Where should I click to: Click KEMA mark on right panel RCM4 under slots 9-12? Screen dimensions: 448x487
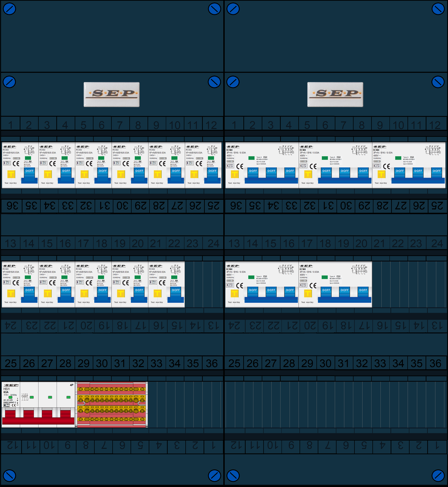tap(377, 166)
